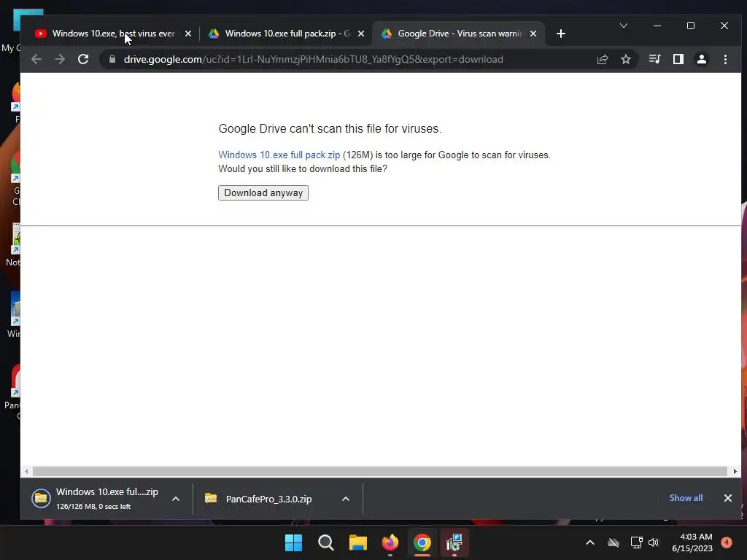Click the horizontal scrollbar track
Image resolution: width=747 pixels, height=560 pixels.
point(379,472)
